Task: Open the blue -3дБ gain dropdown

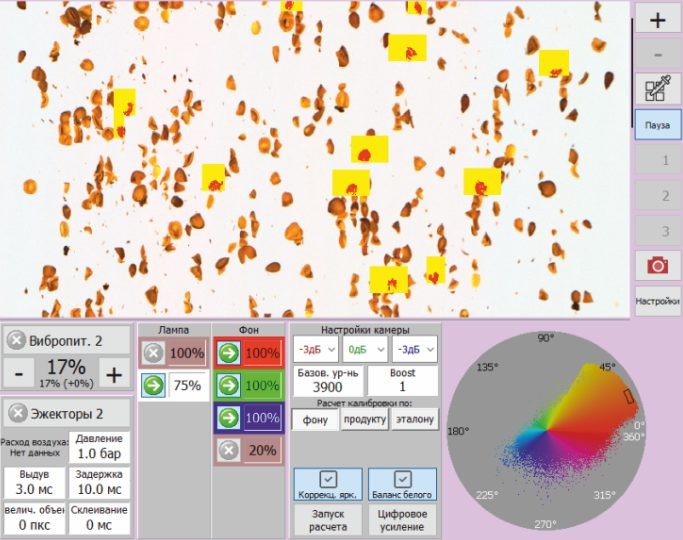Action: (x=415, y=349)
